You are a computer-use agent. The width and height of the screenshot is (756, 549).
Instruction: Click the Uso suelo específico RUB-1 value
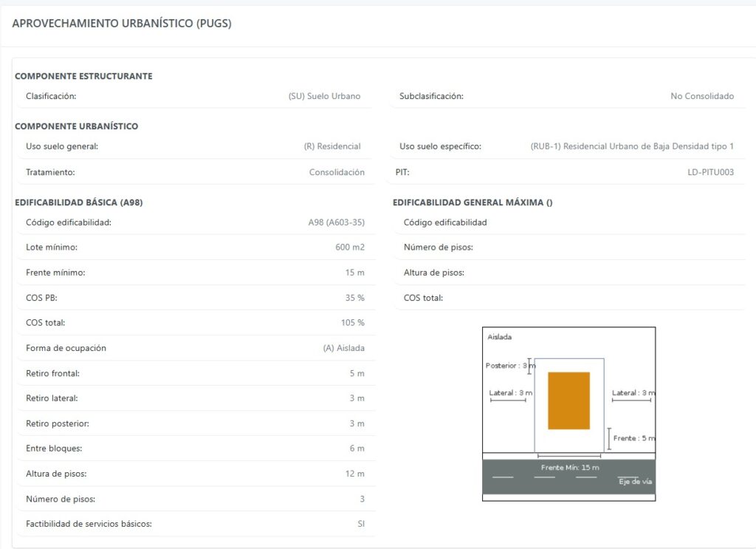coord(632,146)
